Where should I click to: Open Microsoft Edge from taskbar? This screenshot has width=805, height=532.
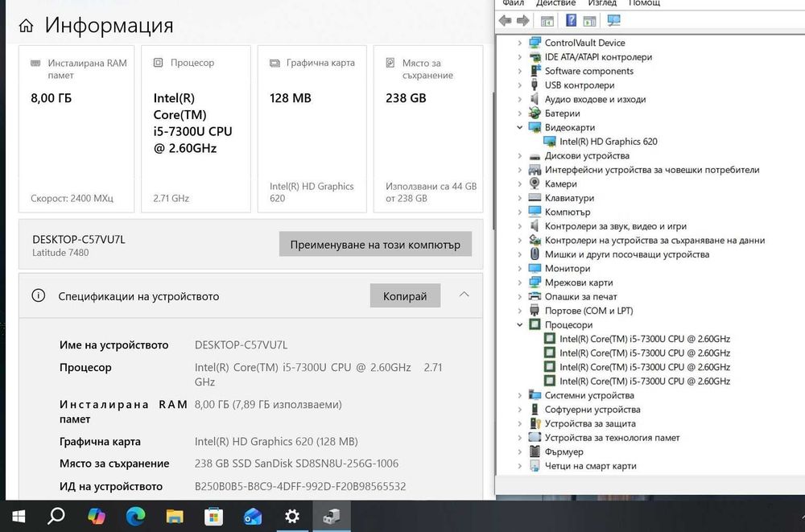coord(135,516)
